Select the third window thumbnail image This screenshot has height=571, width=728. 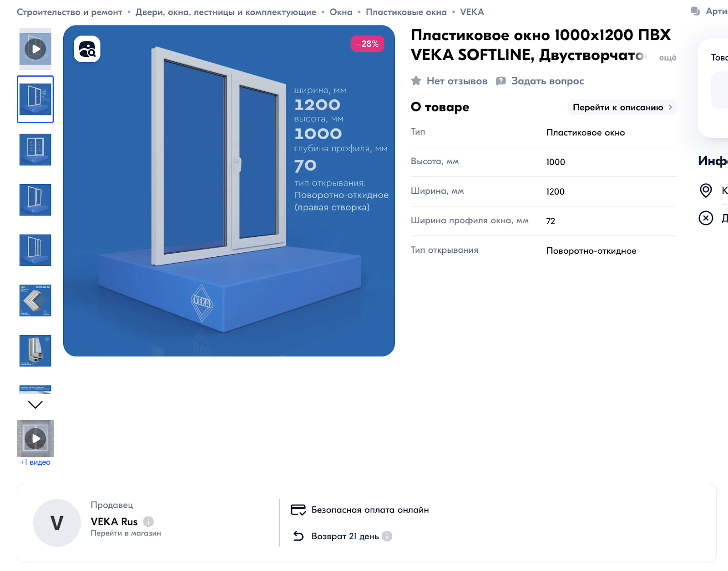pos(35,200)
